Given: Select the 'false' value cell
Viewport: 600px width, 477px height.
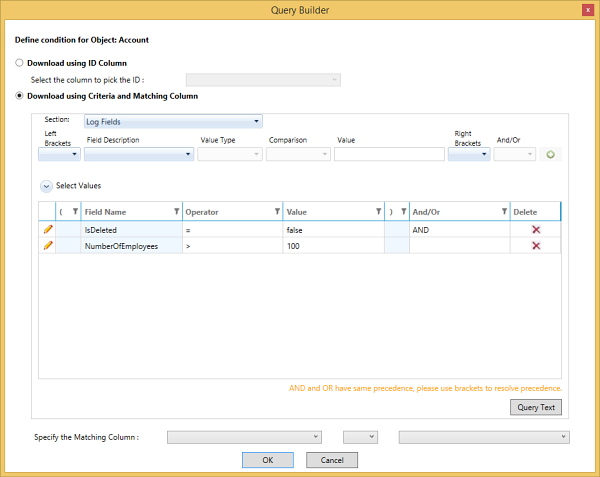Looking at the screenshot, I should [334, 230].
